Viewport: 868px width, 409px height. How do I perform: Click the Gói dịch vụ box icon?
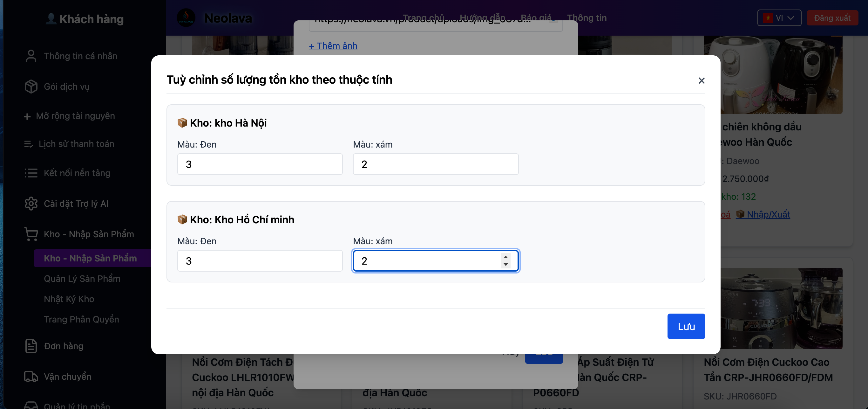click(x=31, y=87)
